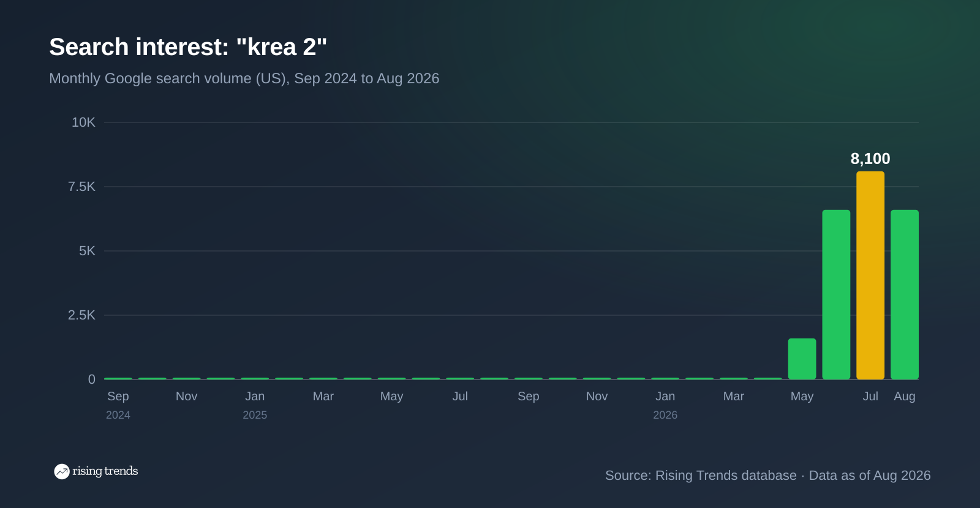Click the 'Aug' x-axis label

coord(905,396)
